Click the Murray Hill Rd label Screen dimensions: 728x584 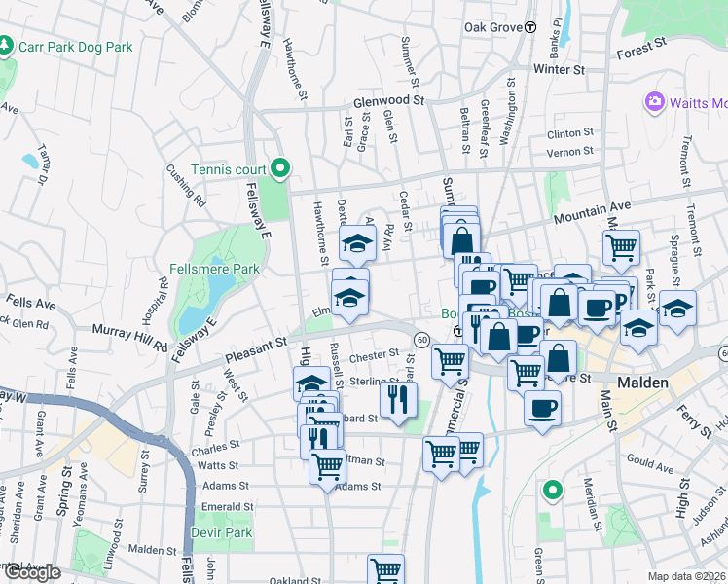130,339
